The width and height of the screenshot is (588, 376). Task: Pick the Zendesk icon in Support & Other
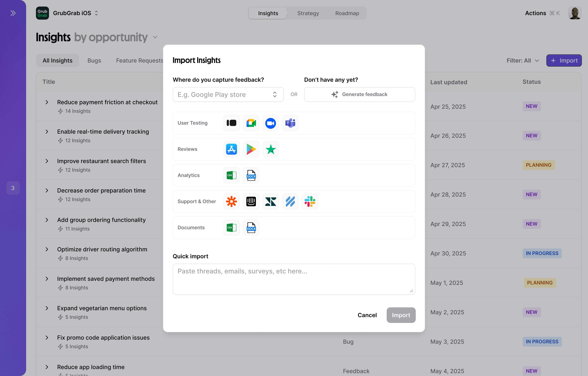pyautogui.click(x=271, y=201)
